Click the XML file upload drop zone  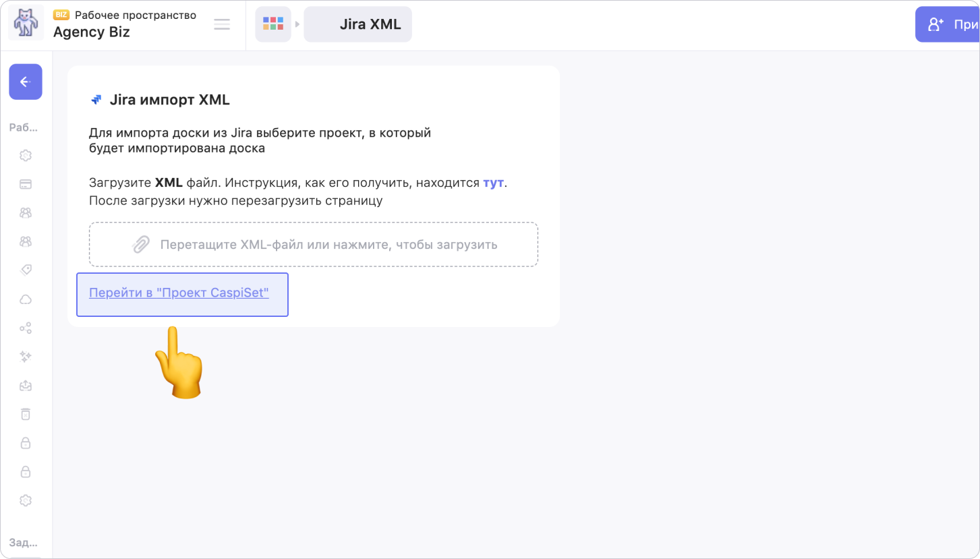(x=314, y=244)
